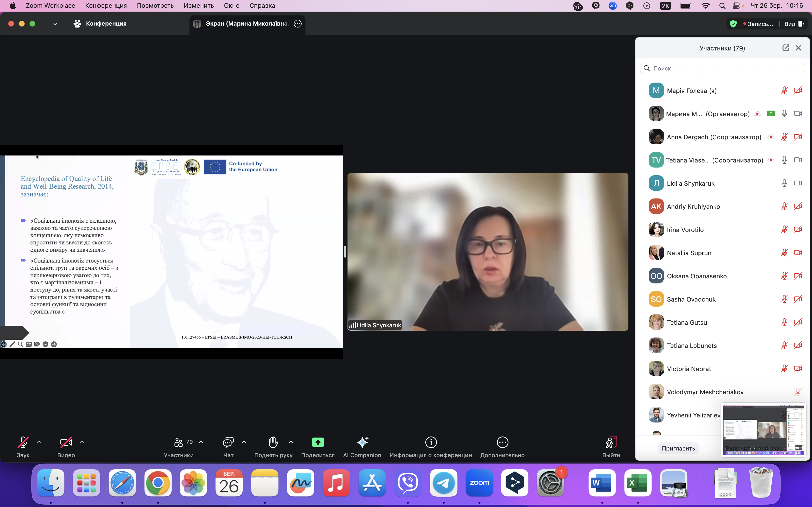The height and width of the screenshot is (507, 812).
Task: Click the green Share screen icon
Action: click(318, 442)
